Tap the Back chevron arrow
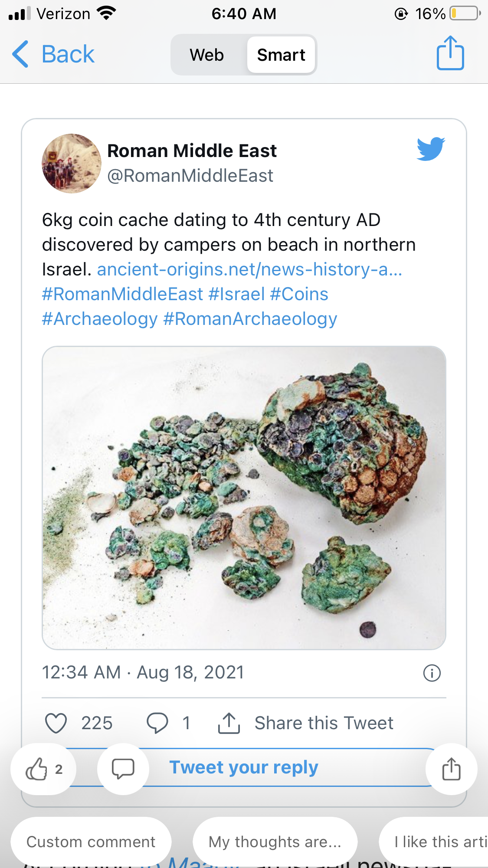488x868 pixels. pyautogui.click(x=21, y=54)
